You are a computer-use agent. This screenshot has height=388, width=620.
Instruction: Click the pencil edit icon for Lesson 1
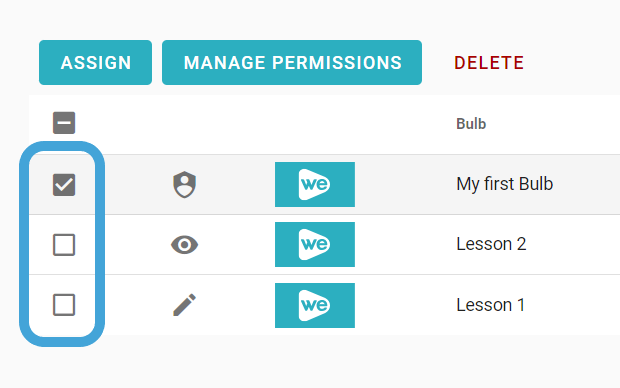click(185, 305)
